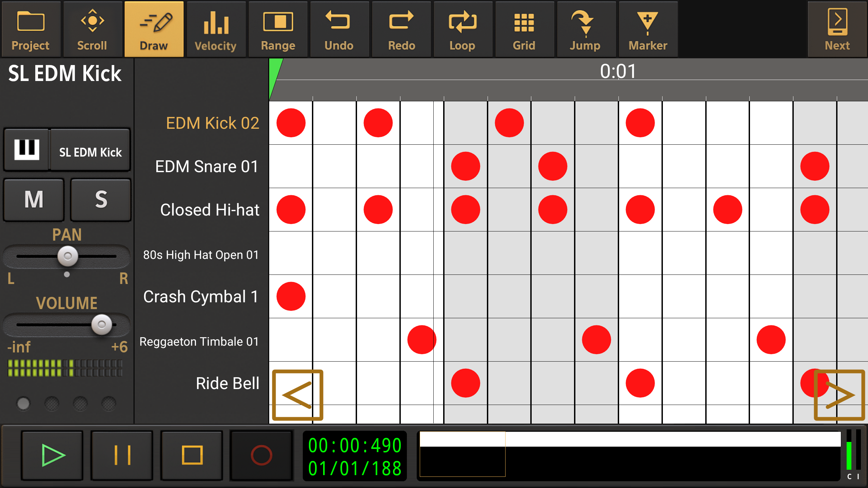Screen dimensions: 868x488
Task: Toggle first Ride Bell note
Action: (466, 383)
